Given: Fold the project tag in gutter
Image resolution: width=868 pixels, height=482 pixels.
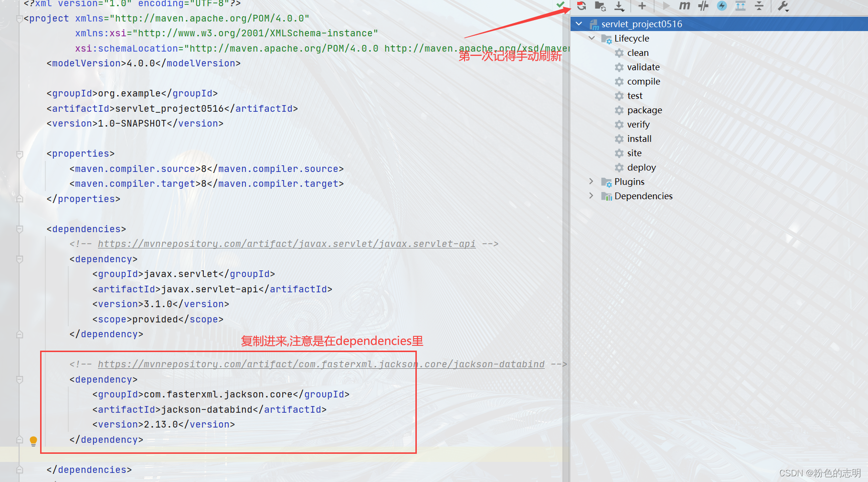Looking at the screenshot, I should 20,19.
